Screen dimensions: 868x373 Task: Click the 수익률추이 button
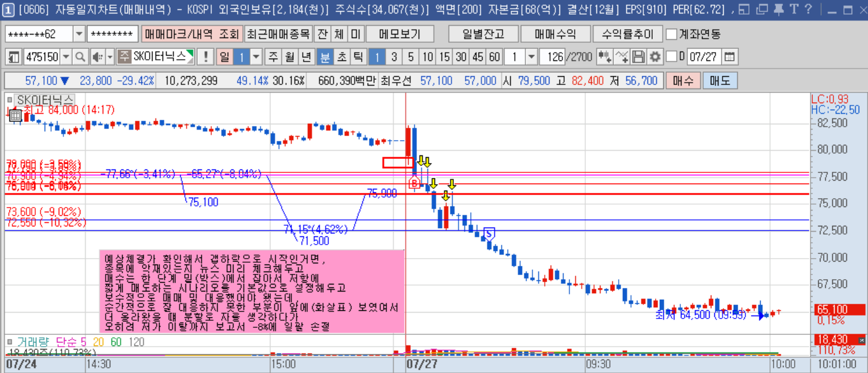[x=628, y=34]
